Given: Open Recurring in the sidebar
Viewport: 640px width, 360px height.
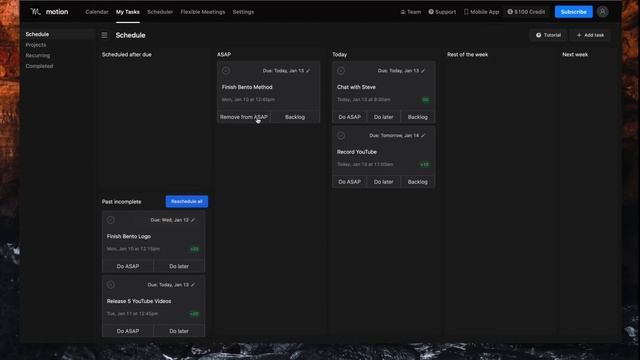Looking at the screenshot, I should coord(38,56).
